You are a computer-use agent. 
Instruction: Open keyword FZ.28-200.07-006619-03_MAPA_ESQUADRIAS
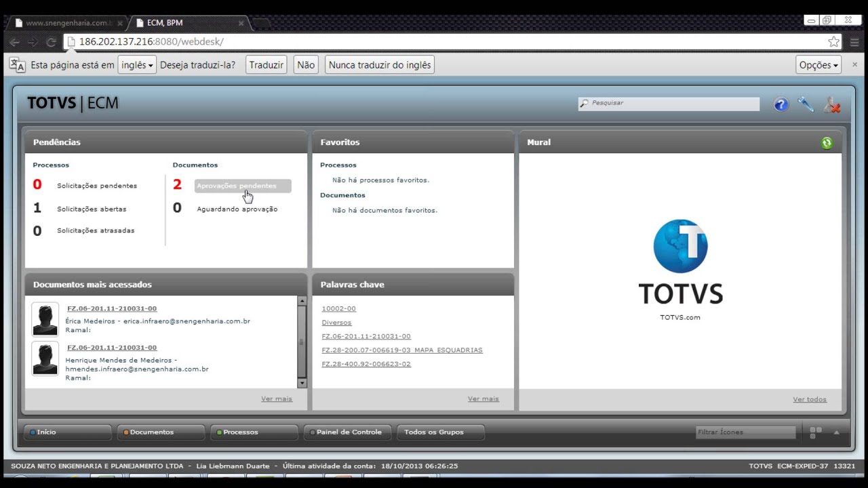pyautogui.click(x=402, y=350)
